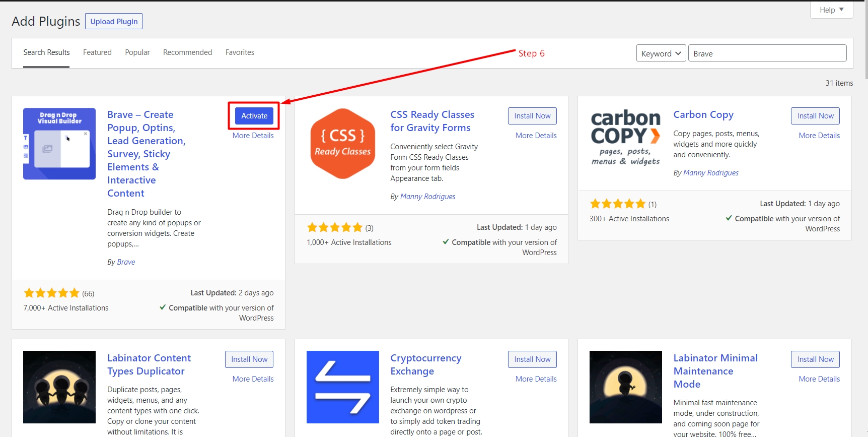Click Manny Rodrigues under Carbon Copy
This screenshot has height=437, width=868.
tap(711, 173)
